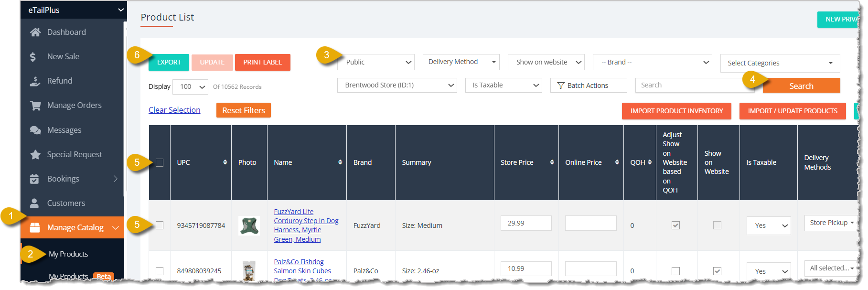Sort by Name using the sort arrows
This screenshot has height=290, width=868.
coord(340,162)
